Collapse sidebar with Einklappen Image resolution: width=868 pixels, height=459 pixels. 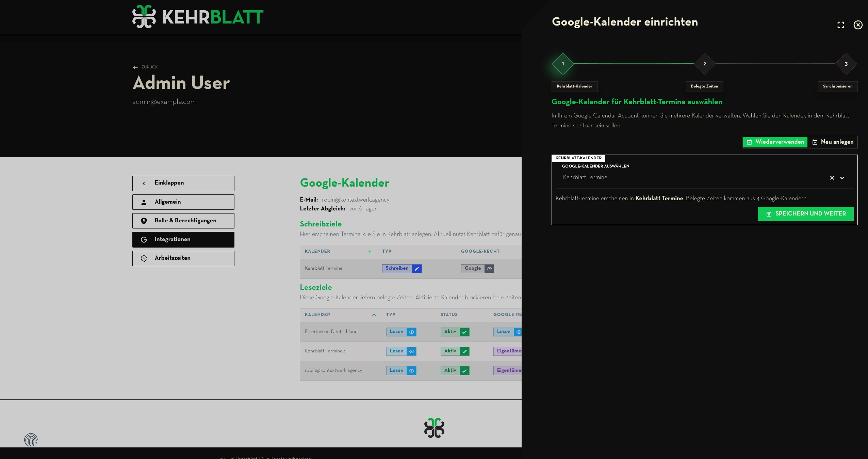click(x=183, y=183)
